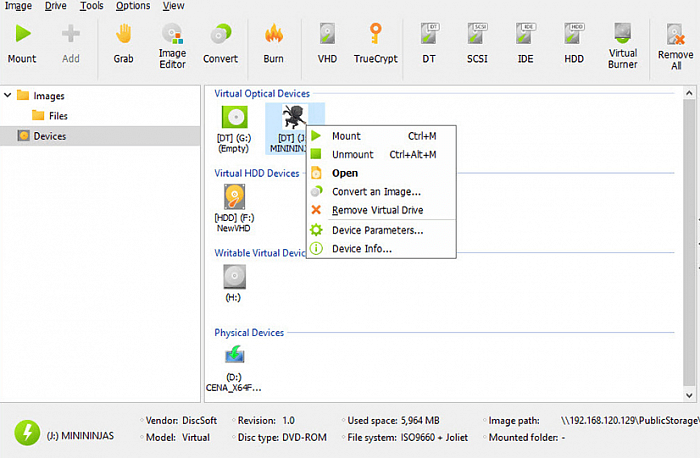Image resolution: width=700 pixels, height=458 pixels.
Task: Click the Mount toolbar button
Action: (x=22, y=44)
